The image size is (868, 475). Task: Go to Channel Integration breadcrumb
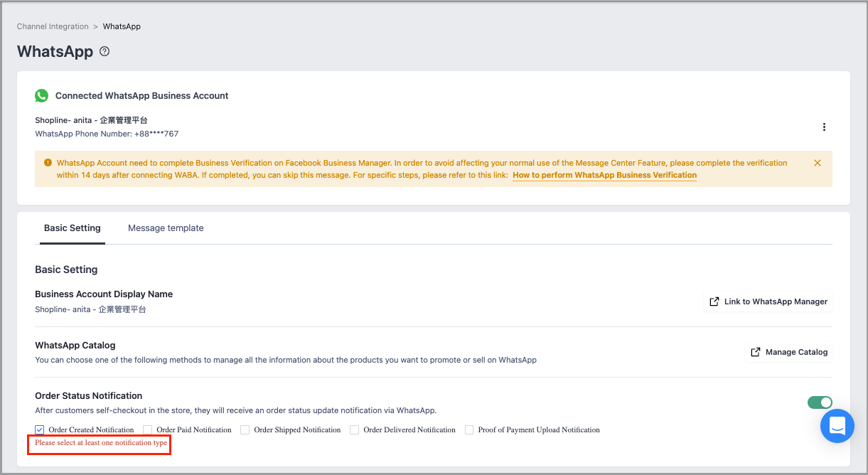pyautogui.click(x=53, y=26)
